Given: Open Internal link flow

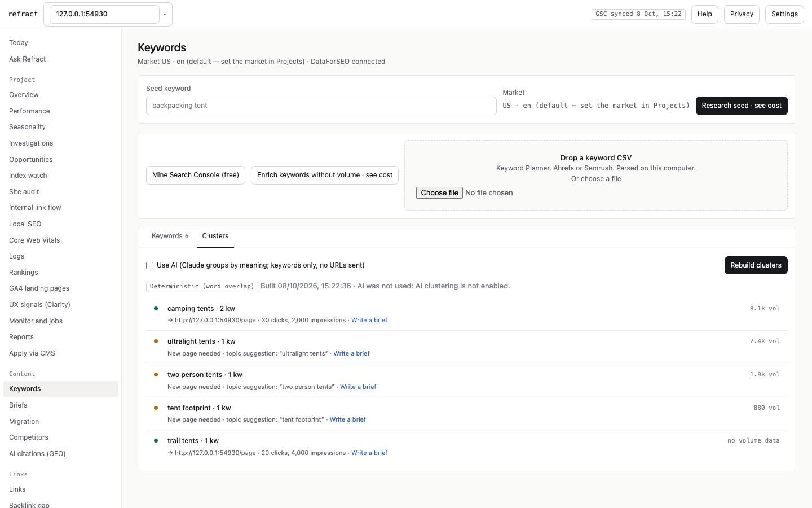Looking at the screenshot, I should click(x=60, y=208).
